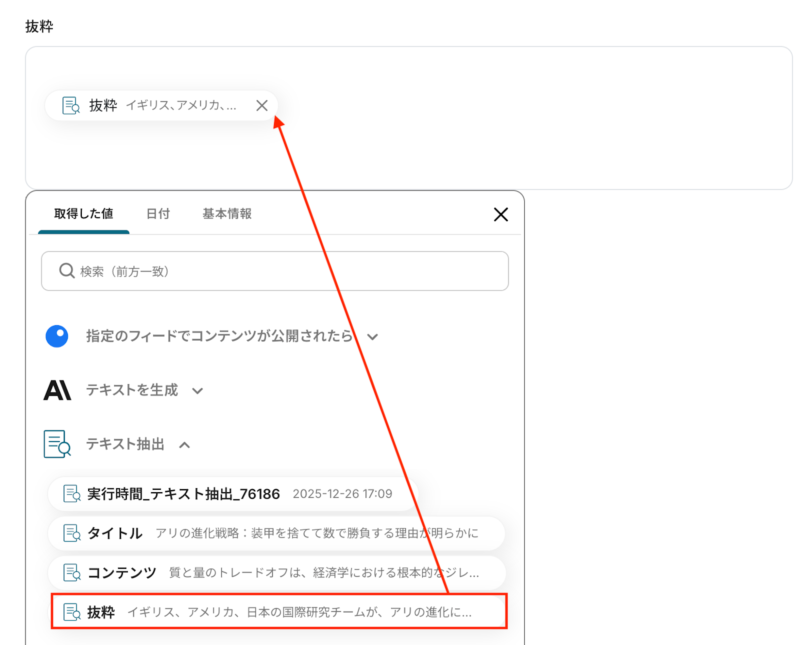Image resolution: width=812 pixels, height=645 pixels.
Task: Expand the テキストを生成 section chevron
Action: (x=197, y=391)
